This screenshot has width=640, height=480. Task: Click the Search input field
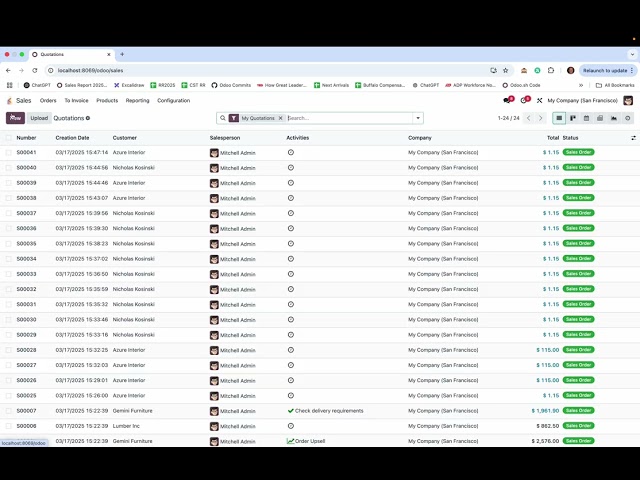click(349, 118)
